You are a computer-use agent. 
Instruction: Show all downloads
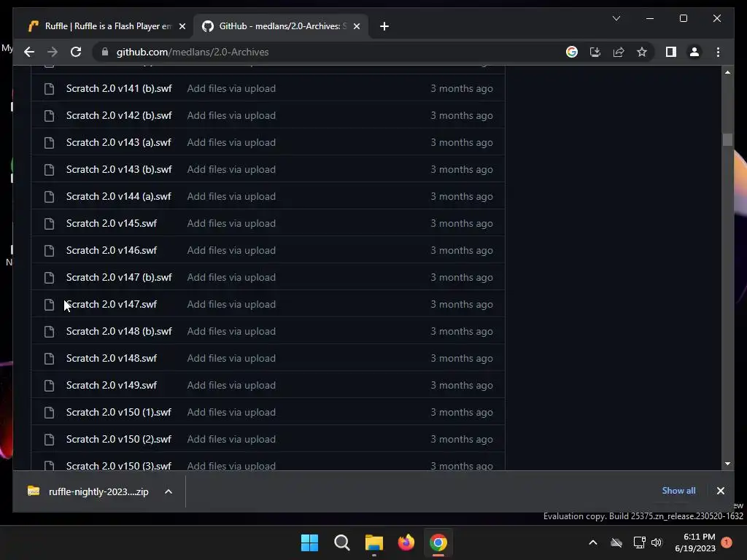click(678, 491)
